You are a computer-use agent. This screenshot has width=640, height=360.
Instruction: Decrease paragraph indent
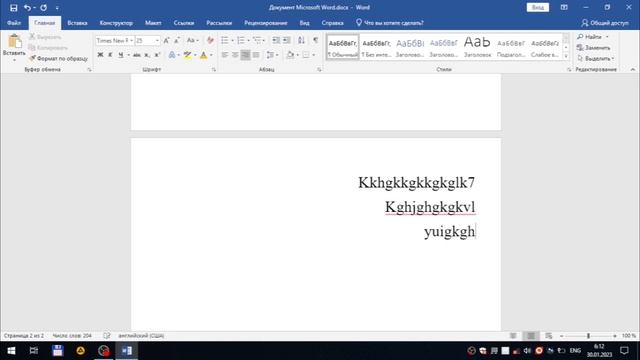pyautogui.click(x=276, y=40)
